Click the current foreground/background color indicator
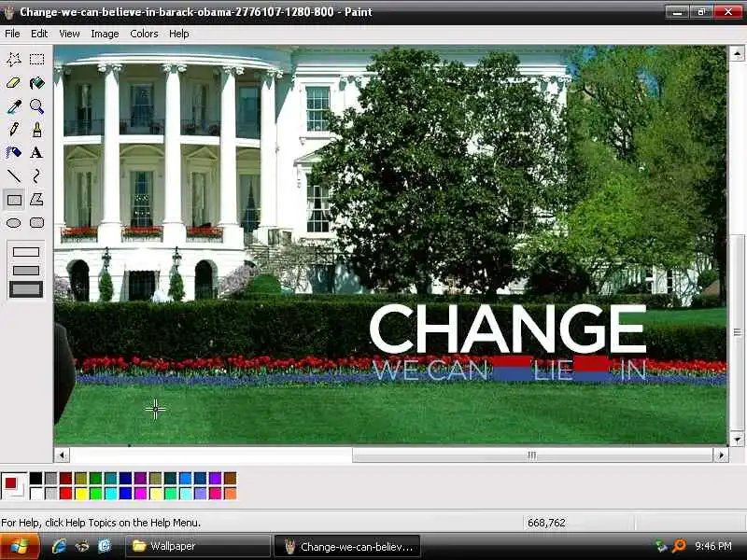The width and height of the screenshot is (747, 560). [14, 485]
